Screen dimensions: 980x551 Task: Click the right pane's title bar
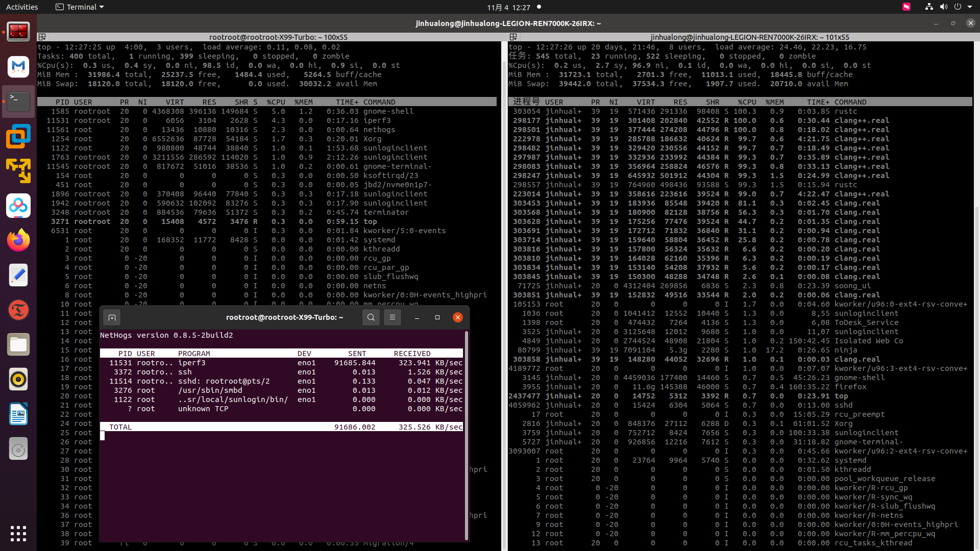(749, 37)
